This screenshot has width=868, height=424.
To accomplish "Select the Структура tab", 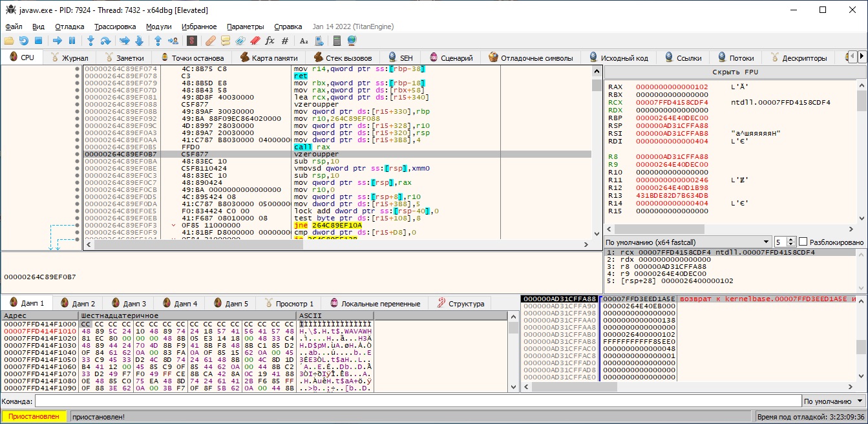I will [460, 303].
